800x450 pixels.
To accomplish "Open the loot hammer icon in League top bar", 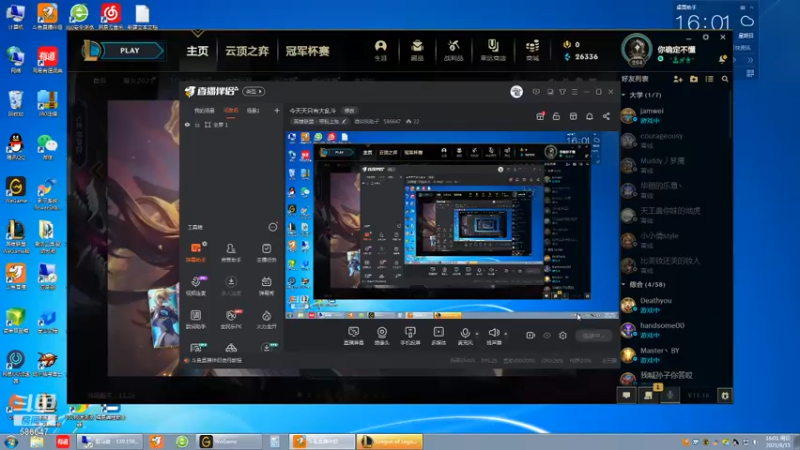I will (x=453, y=50).
